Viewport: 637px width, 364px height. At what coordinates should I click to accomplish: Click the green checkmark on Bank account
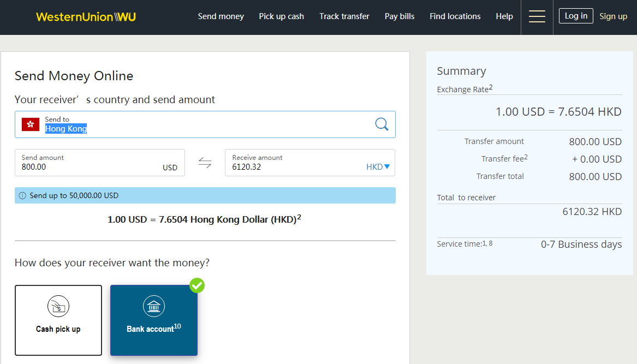(197, 285)
